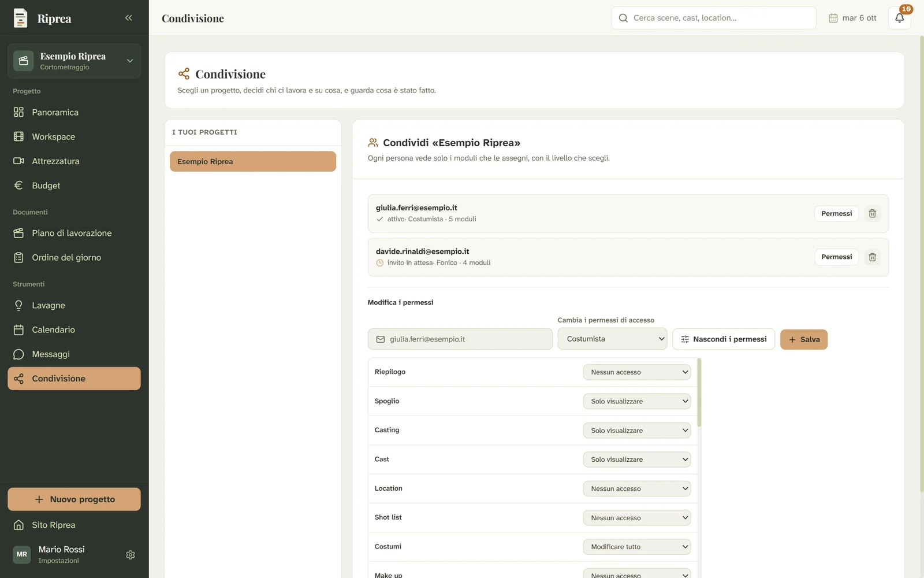Open the Cast row access dropdown
The width and height of the screenshot is (924, 578).
(x=636, y=460)
